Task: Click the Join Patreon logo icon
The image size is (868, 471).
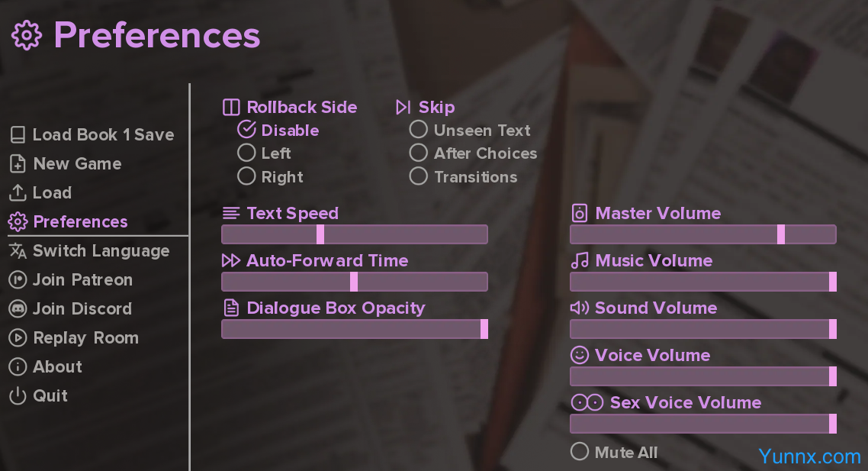Action: [x=18, y=280]
